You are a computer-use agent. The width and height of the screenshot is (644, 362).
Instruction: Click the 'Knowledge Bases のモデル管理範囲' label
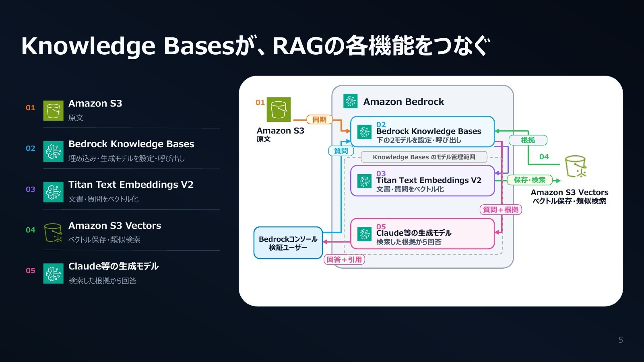424,157
